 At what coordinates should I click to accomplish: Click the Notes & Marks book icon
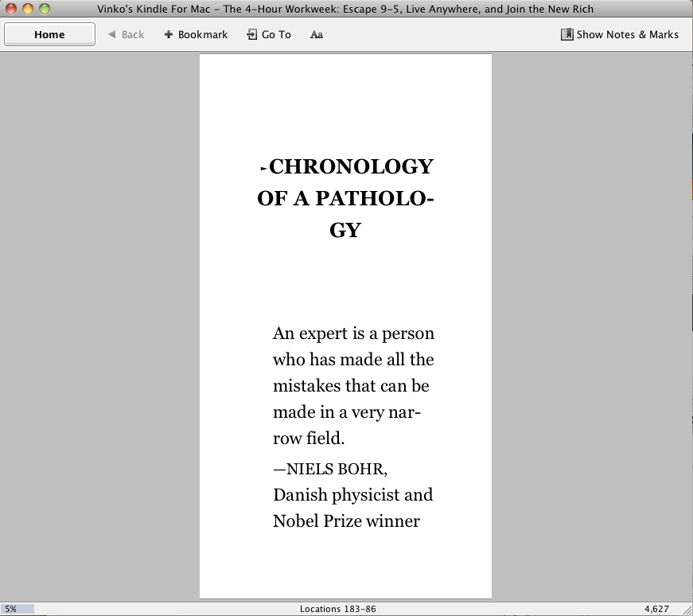click(566, 34)
